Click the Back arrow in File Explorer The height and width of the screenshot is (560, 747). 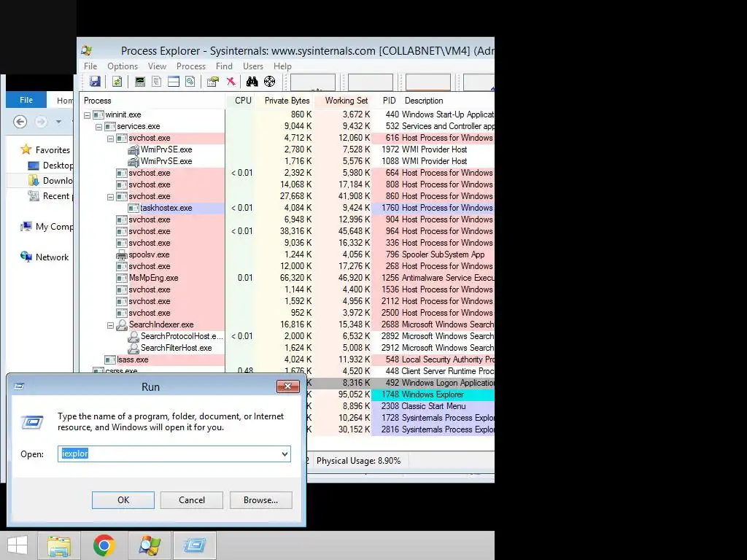coord(20,122)
